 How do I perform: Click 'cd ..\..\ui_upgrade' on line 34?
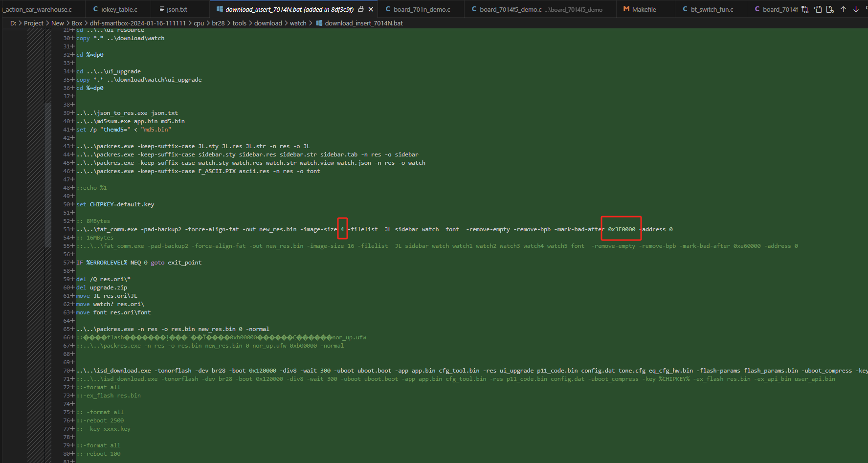[x=109, y=71]
